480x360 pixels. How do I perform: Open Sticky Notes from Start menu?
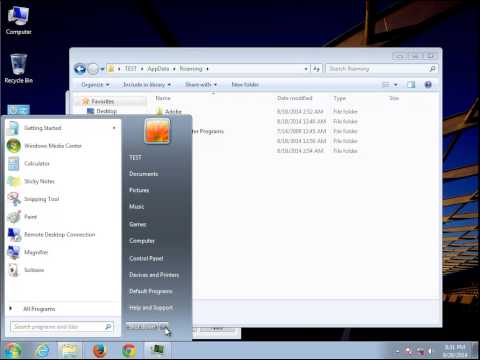(x=62, y=181)
